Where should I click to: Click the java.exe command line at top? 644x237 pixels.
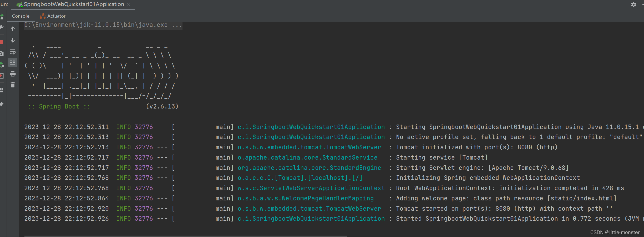coord(103,25)
